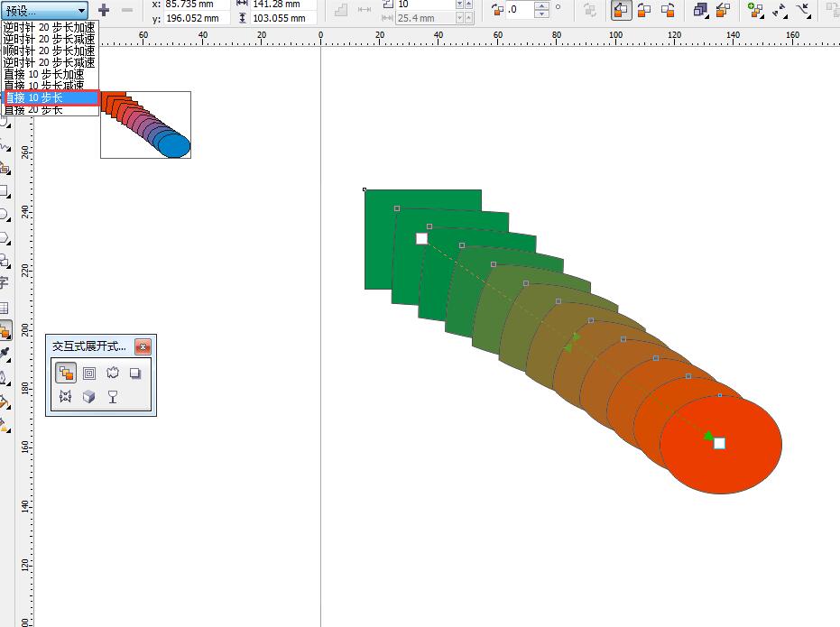
Task: Click the Eyedropper tool in left toolbox
Action: 5,354
